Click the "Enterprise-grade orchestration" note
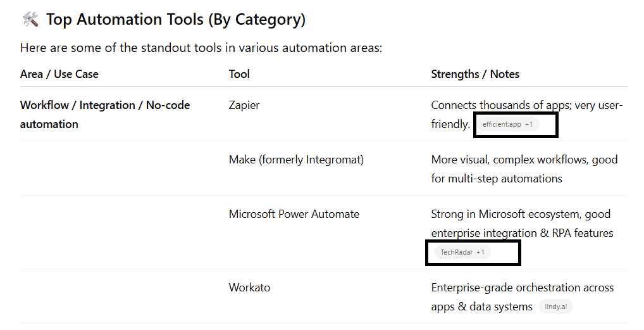 pyautogui.click(x=523, y=288)
